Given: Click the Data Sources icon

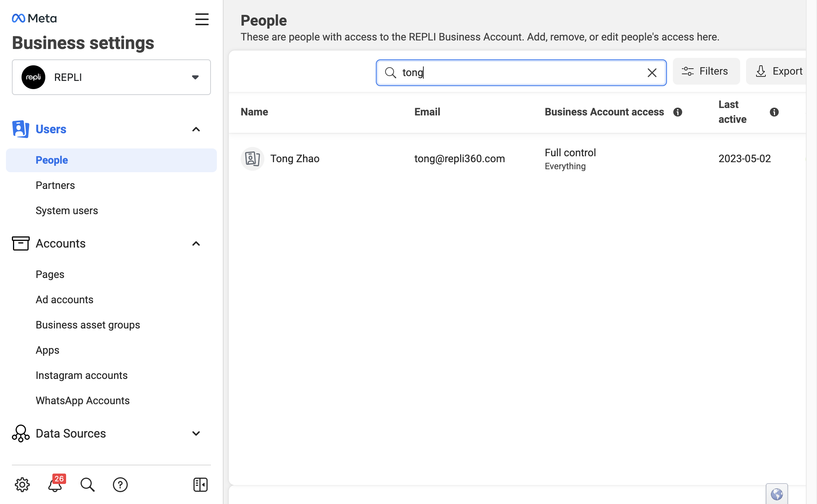Looking at the screenshot, I should click(x=21, y=433).
